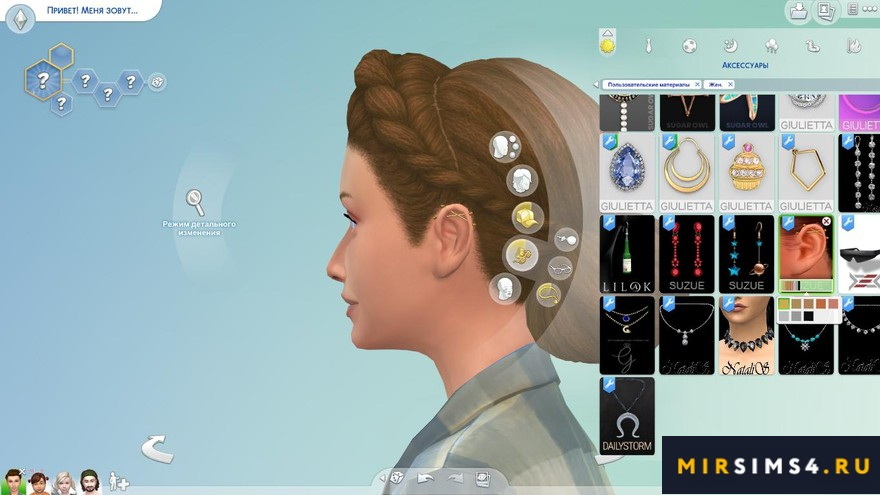This screenshot has width=880, height=495.
Task: Remove 'Пользовательские материалы' filter
Action: pyautogui.click(x=697, y=84)
